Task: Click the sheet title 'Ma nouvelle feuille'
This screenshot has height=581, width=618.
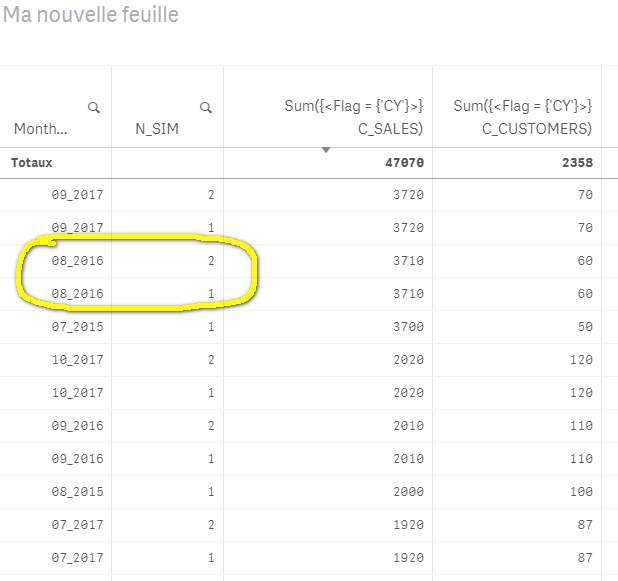Action: point(90,16)
